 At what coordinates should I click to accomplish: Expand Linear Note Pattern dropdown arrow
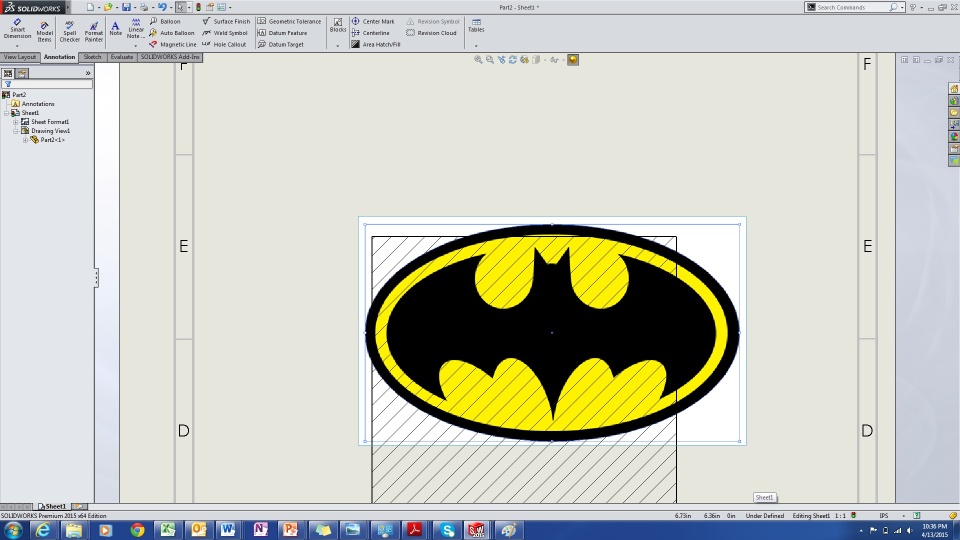(x=135, y=46)
